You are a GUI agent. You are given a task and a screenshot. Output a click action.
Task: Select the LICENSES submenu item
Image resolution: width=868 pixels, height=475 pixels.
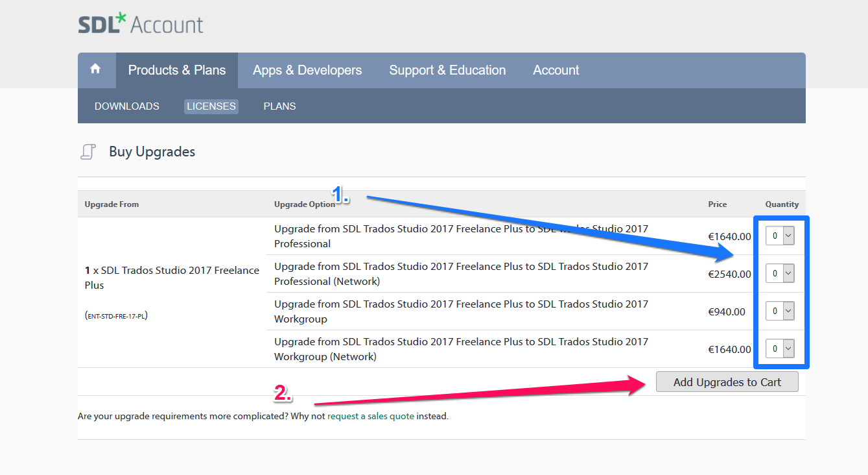coord(211,106)
